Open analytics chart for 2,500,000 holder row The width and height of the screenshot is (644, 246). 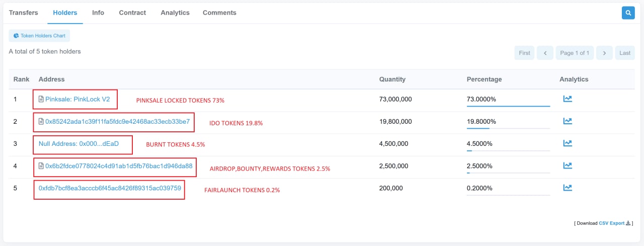coord(568,165)
